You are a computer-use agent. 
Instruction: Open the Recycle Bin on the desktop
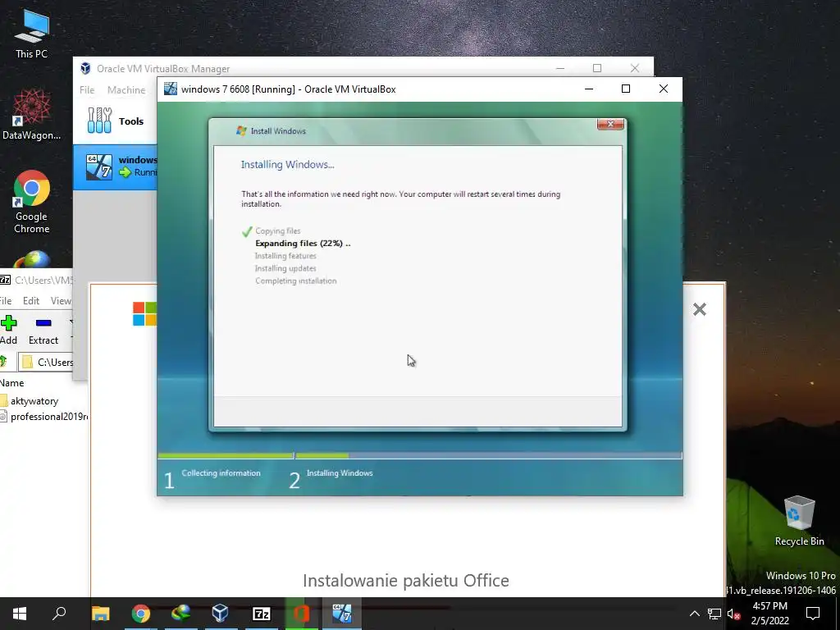(799, 521)
